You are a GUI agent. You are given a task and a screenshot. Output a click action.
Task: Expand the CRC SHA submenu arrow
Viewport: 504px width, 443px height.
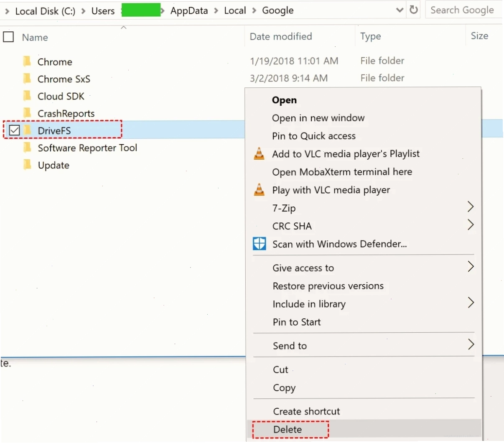pos(471,225)
